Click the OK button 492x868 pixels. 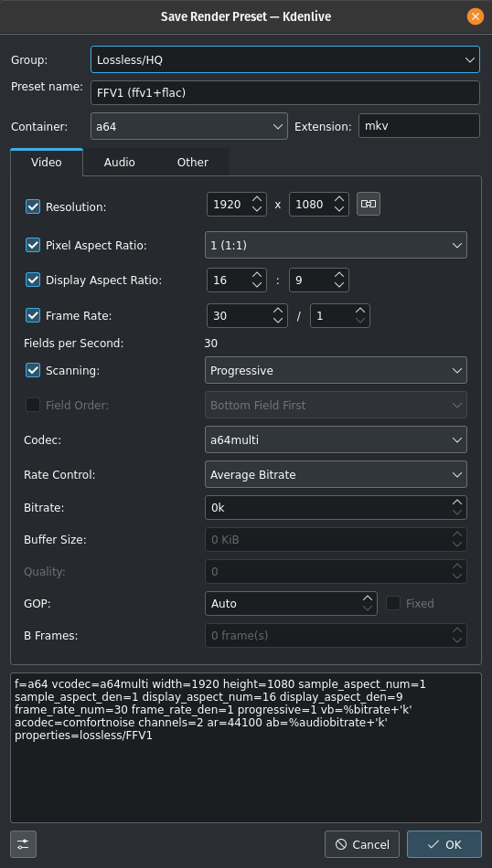tap(444, 844)
